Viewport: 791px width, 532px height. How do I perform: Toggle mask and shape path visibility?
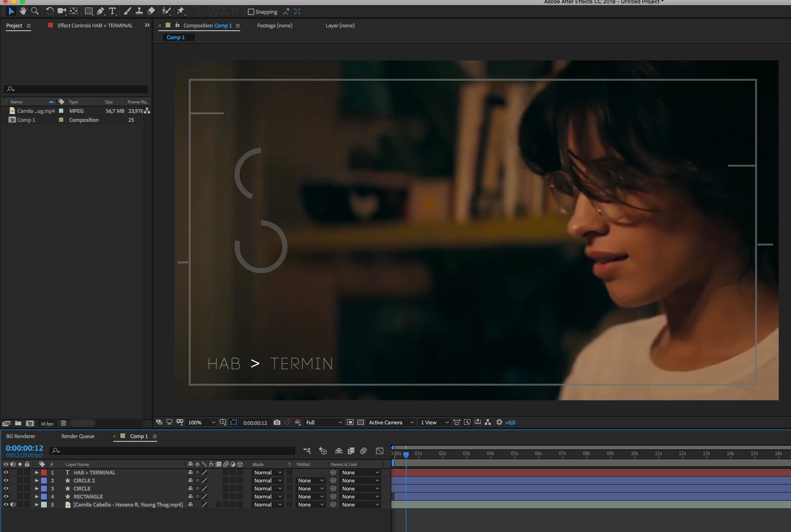coord(234,422)
